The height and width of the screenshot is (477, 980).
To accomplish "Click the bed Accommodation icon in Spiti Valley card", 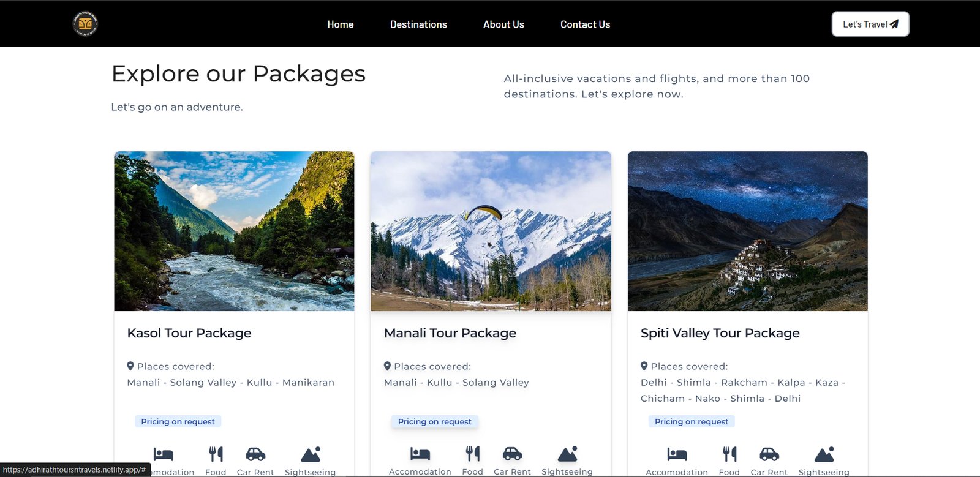I will [677, 454].
